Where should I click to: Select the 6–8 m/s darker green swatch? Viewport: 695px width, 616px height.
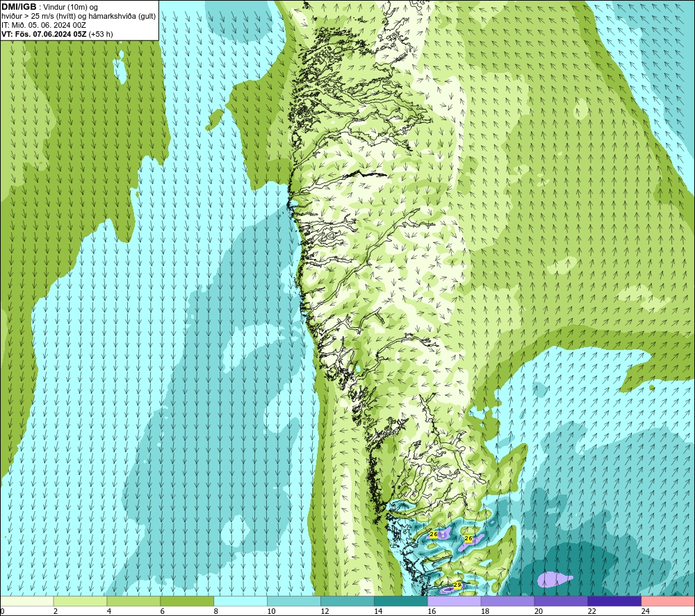[x=187, y=601]
